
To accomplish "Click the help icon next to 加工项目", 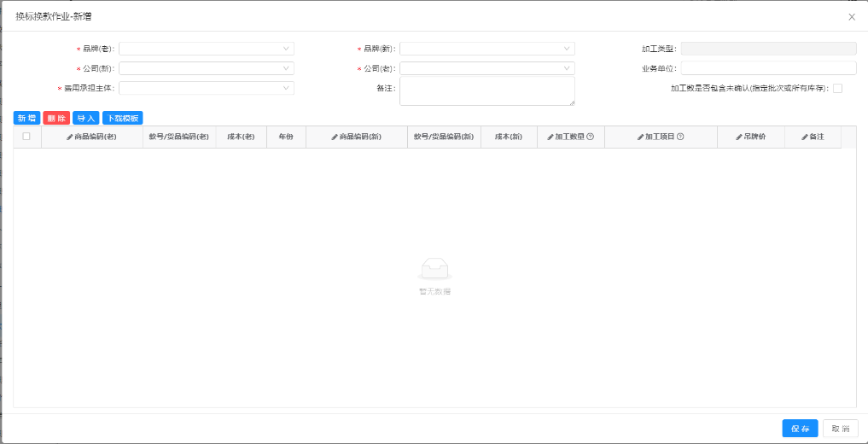I will [x=680, y=137].
